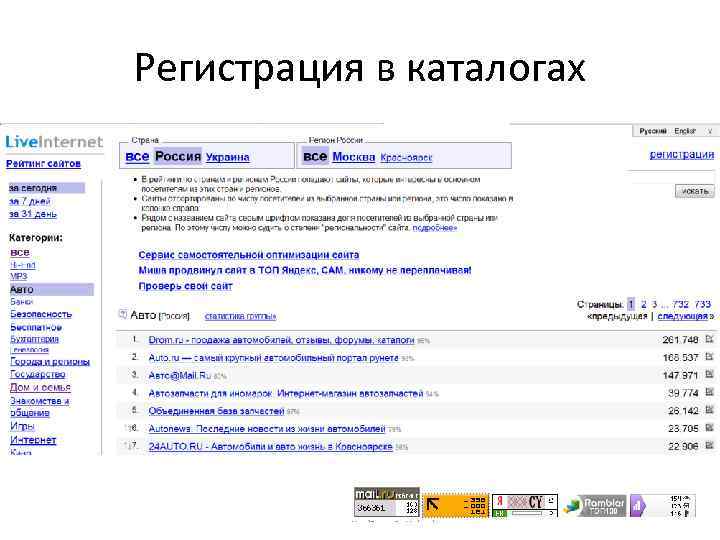Open stats icon for Auto.ru row

click(x=709, y=357)
